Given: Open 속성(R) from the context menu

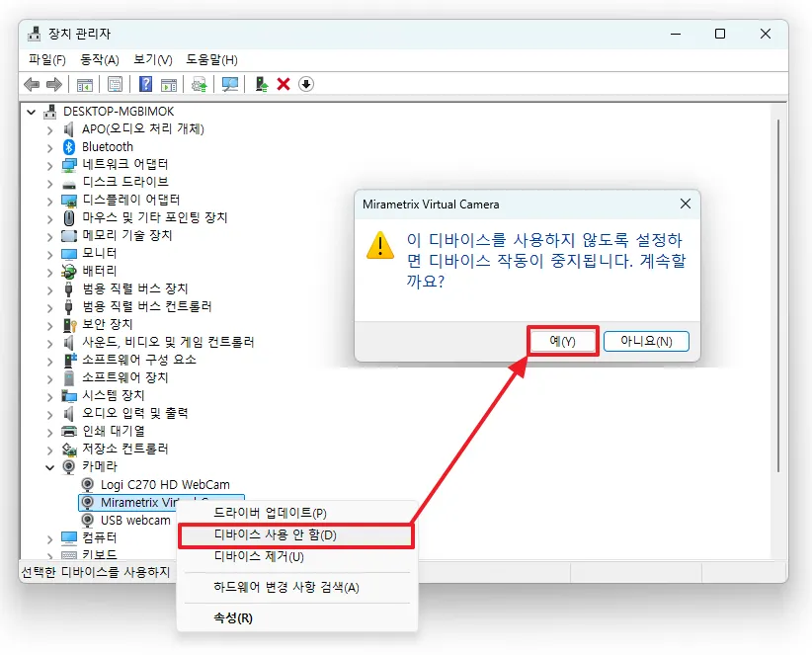Looking at the screenshot, I should click(296, 617).
